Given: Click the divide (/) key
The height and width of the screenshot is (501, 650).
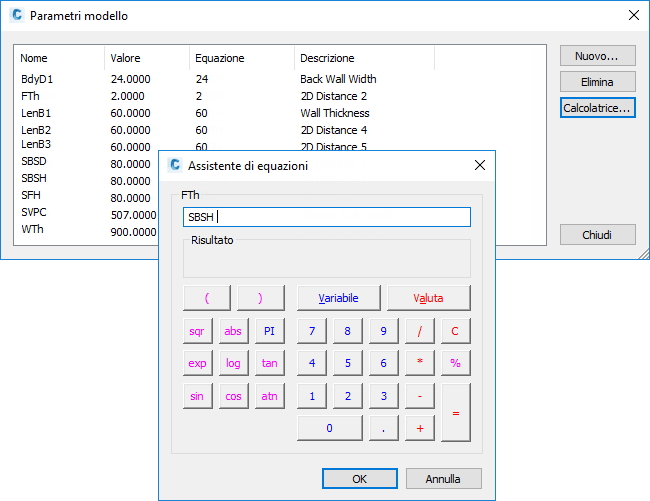Looking at the screenshot, I should [x=420, y=331].
